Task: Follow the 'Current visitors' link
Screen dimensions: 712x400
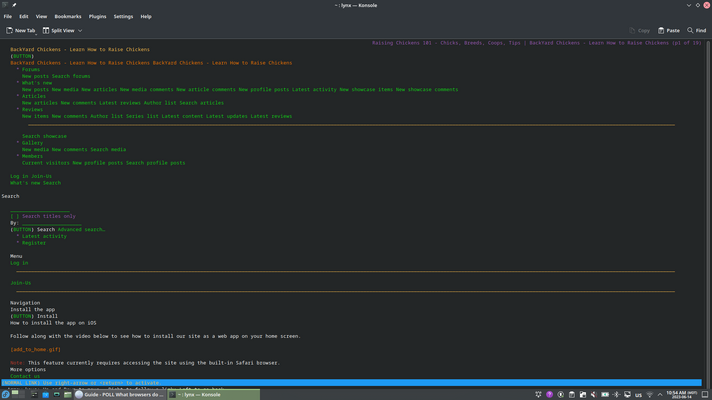Action: 46,163
